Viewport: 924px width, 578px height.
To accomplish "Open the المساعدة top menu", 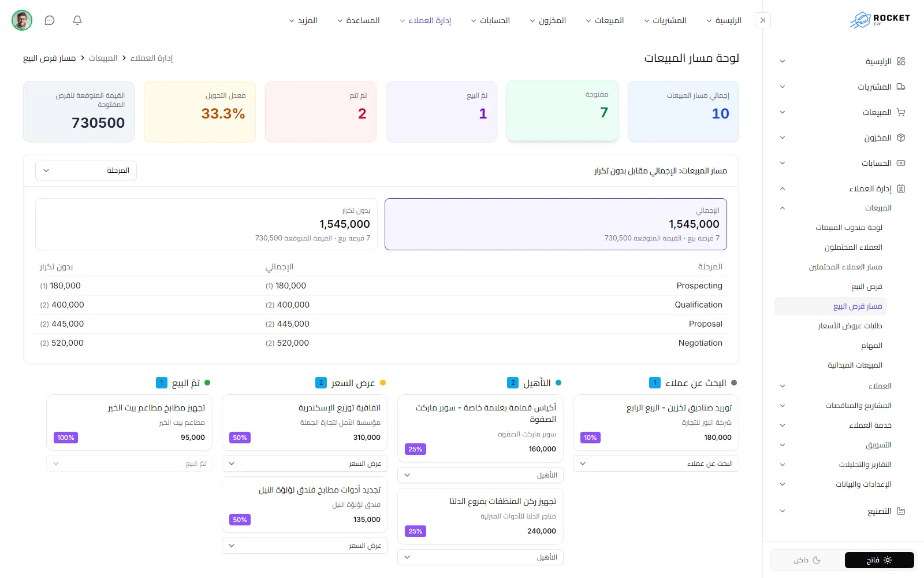I will pos(358,20).
